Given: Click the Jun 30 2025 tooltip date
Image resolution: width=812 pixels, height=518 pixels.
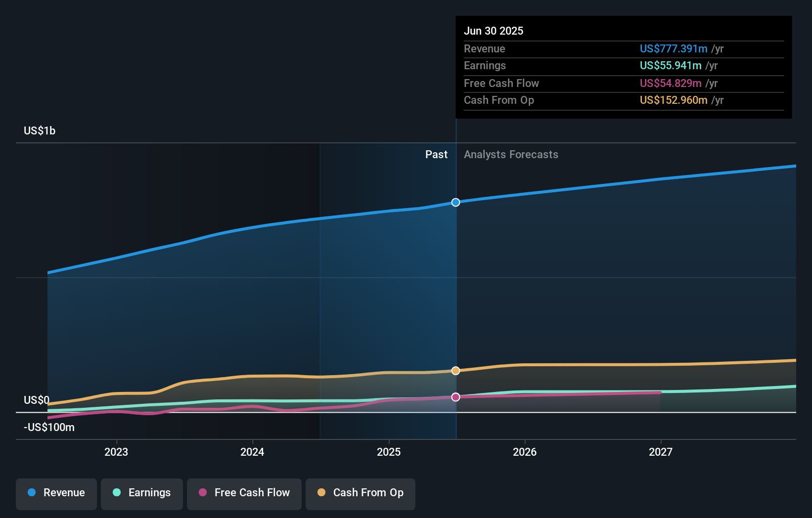Looking at the screenshot, I should [494, 31].
